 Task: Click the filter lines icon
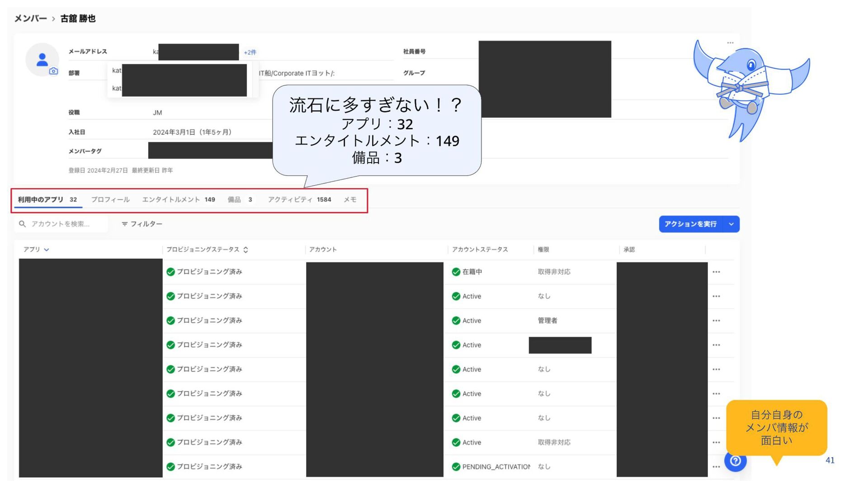125,224
